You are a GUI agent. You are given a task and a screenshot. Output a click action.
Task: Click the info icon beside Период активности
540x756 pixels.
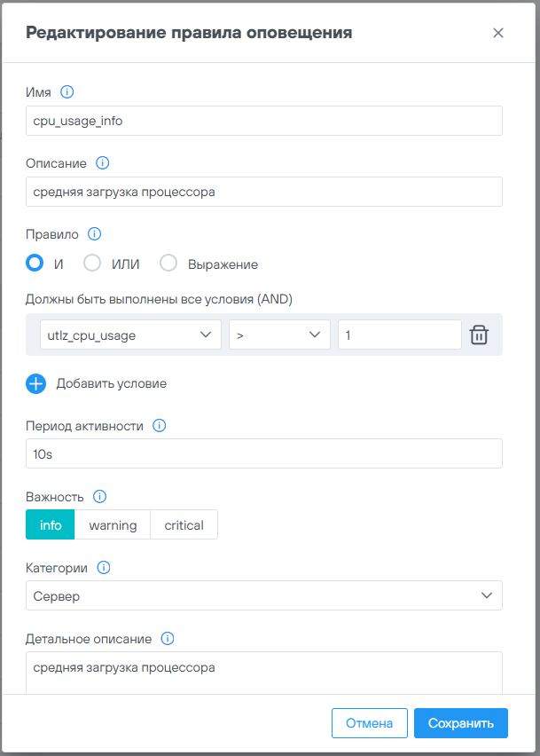160,426
